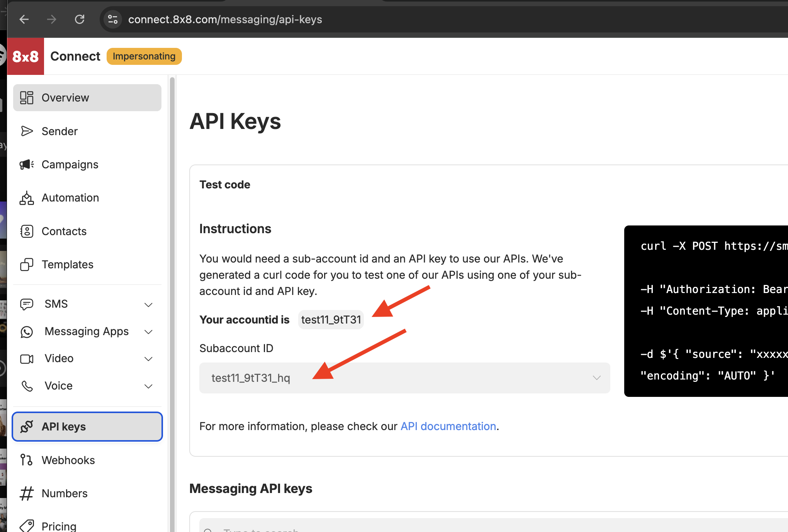Screen dimensions: 788x532
Task: Open Contacts in sidebar
Action: pos(87,231)
